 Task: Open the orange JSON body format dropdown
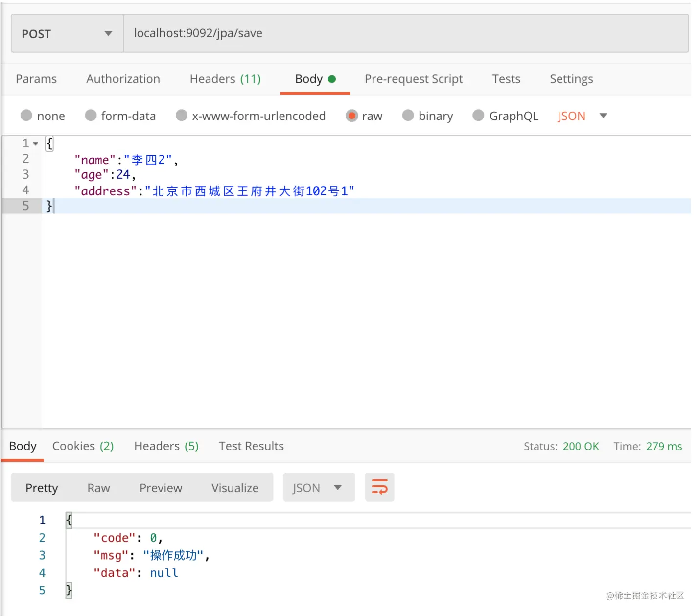click(582, 116)
